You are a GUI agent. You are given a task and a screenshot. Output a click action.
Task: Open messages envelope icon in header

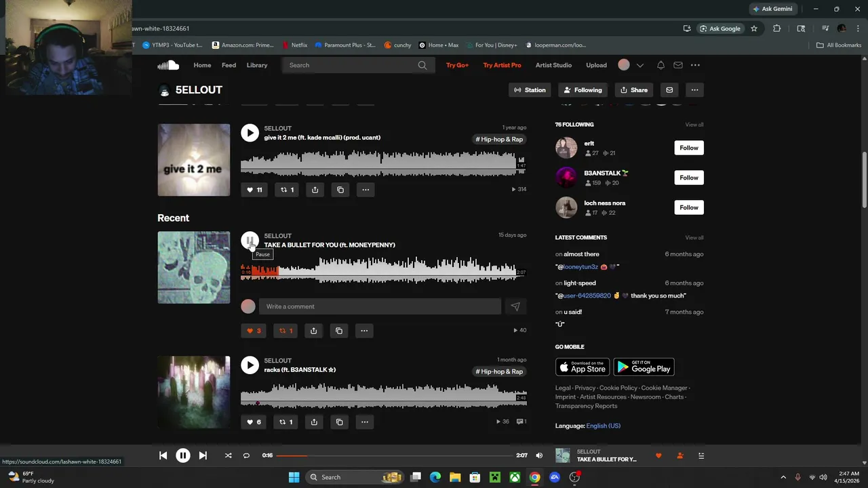(677, 65)
